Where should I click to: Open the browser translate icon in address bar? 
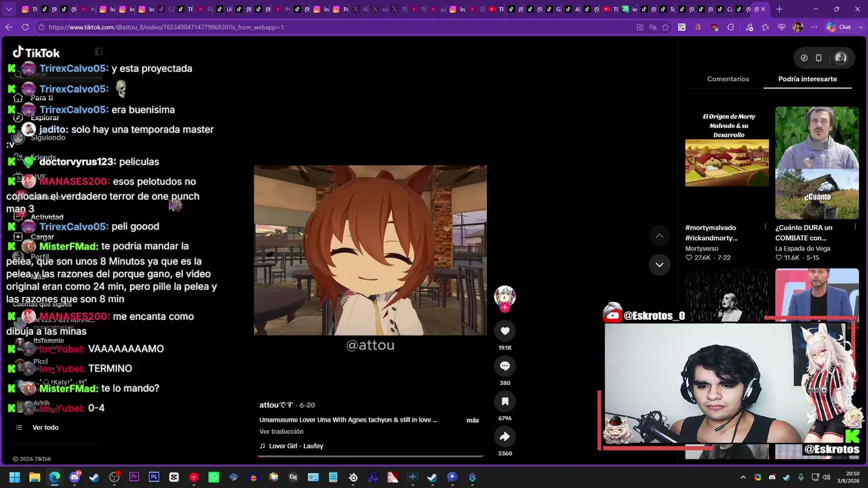tap(653, 27)
